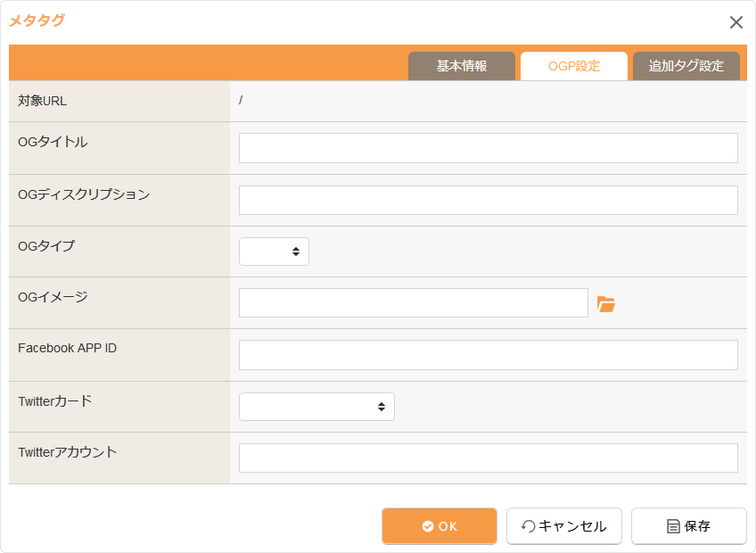Switch to the 基本情報 tab
The height and width of the screenshot is (553, 756).
click(462, 66)
